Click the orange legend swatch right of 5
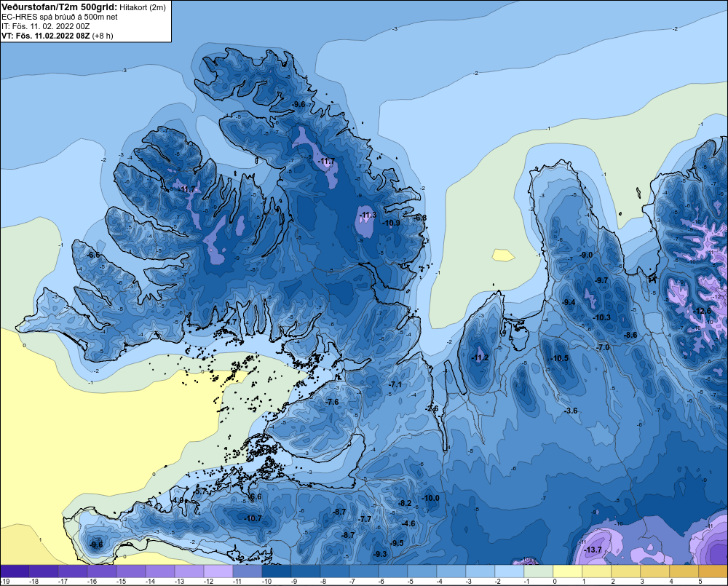 click(x=713, y=571)
